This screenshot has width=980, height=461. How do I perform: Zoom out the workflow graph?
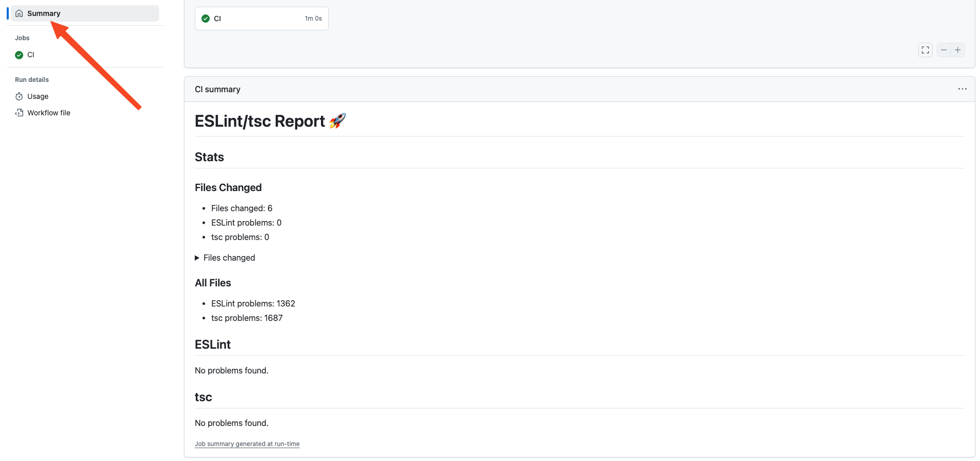pyautogui.click(x=943, y=50)
